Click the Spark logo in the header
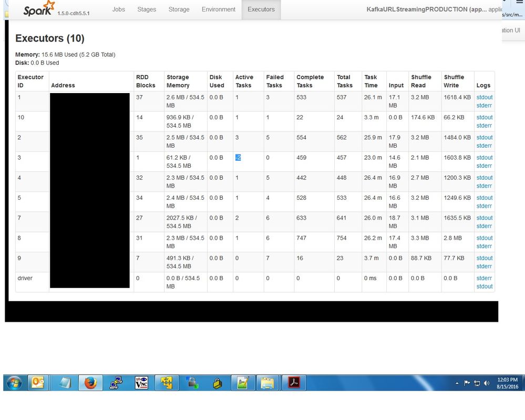Viewport: 525px width, 420px height. [38, 9]
